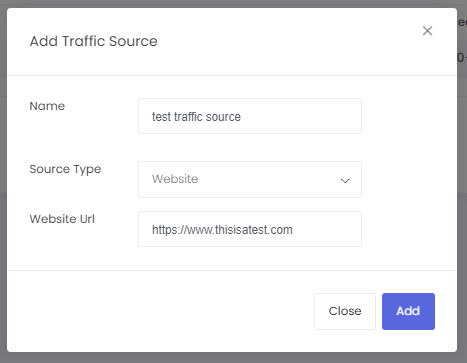This screenshot has height=363, width=467.
Task: Click the Source Type label
Action: pos(65,169)
